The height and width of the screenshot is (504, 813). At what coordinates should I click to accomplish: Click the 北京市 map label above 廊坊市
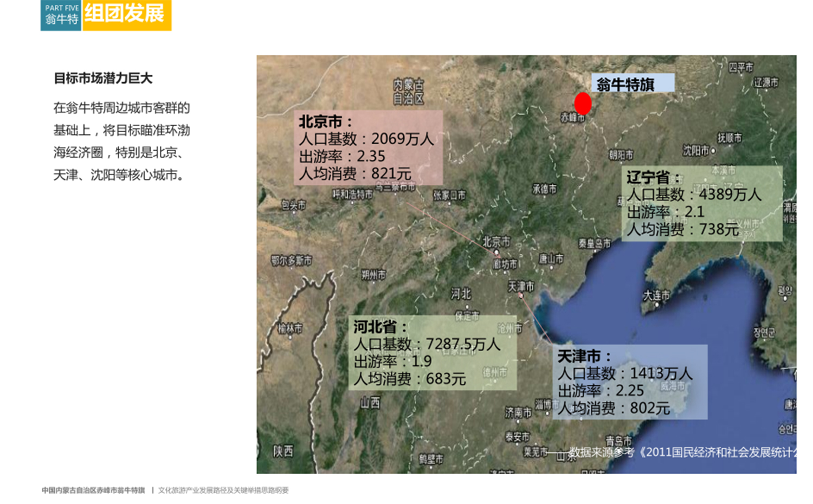(496, 242)
